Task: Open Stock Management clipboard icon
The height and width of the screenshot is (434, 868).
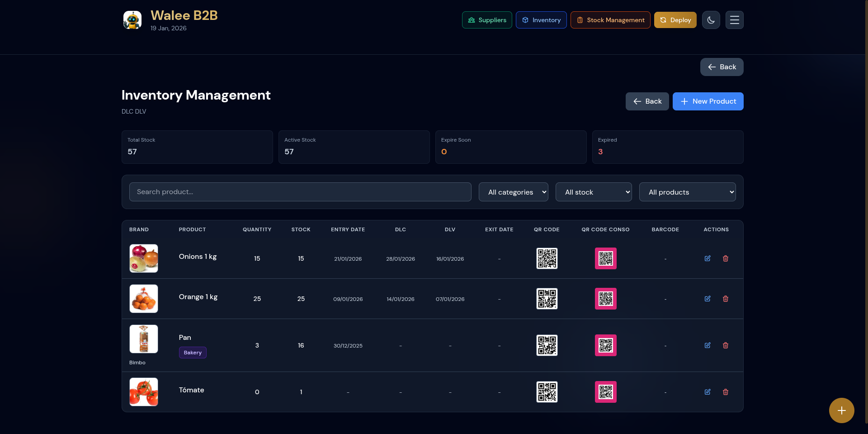Action: 610,20
